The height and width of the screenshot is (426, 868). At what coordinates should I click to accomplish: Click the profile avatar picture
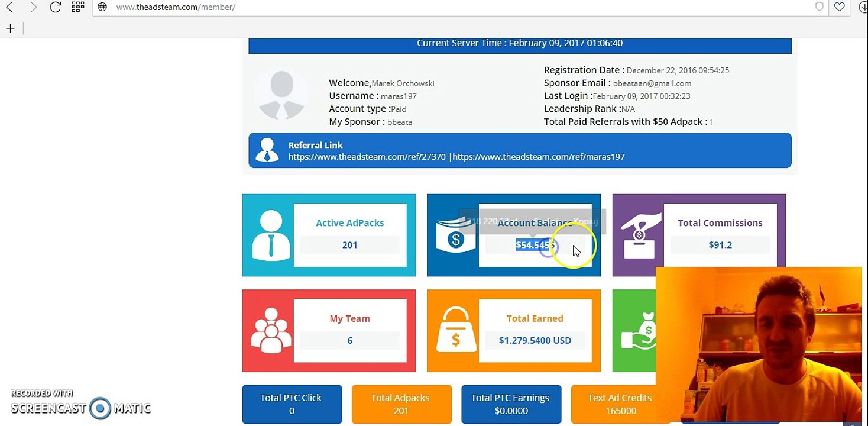click(282, 95)
